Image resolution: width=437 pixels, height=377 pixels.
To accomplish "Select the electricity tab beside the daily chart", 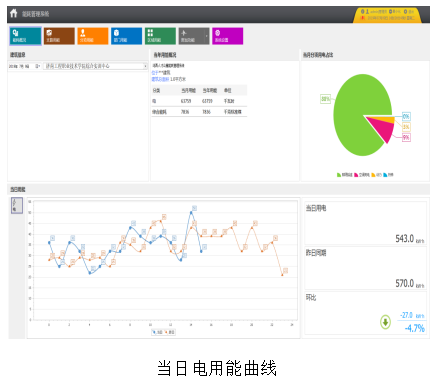I will pyautogui.click(x=17, y=205).
